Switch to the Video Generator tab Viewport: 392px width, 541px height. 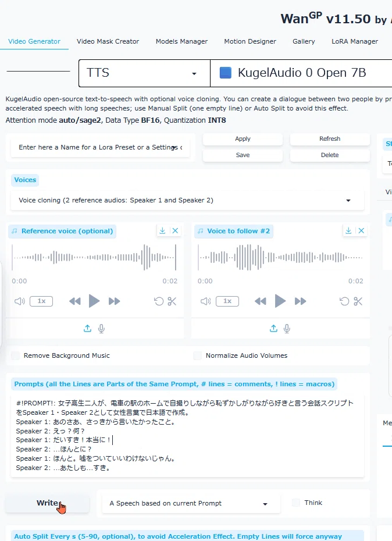(34, 41)
